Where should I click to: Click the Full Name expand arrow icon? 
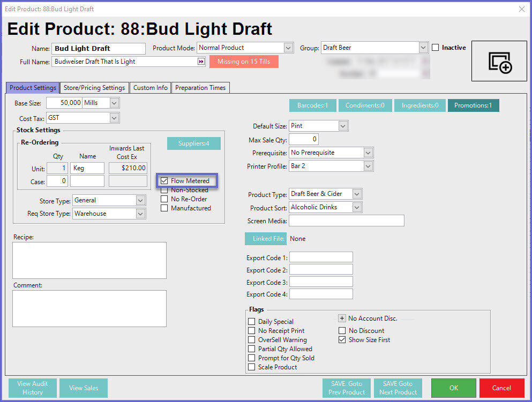[x=201, y=62]
